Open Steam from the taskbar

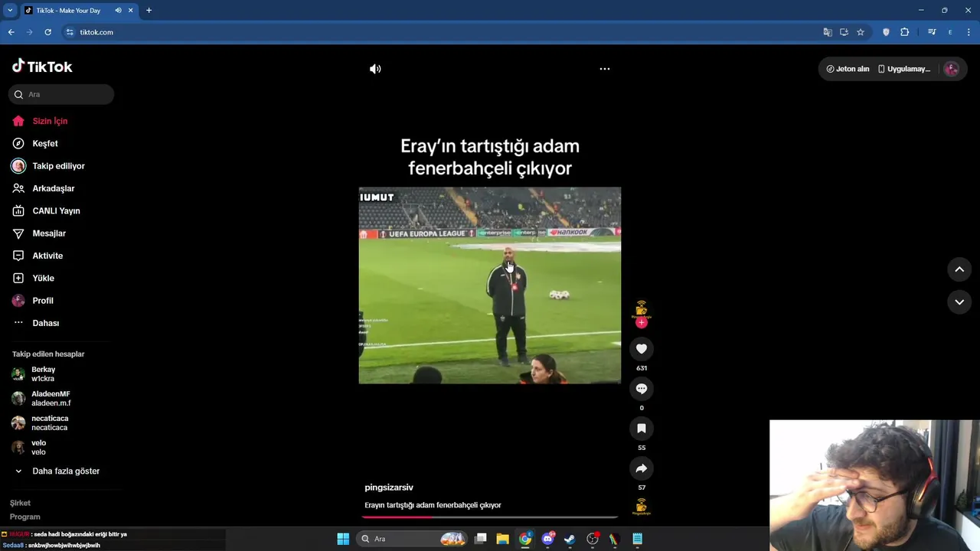570,539
